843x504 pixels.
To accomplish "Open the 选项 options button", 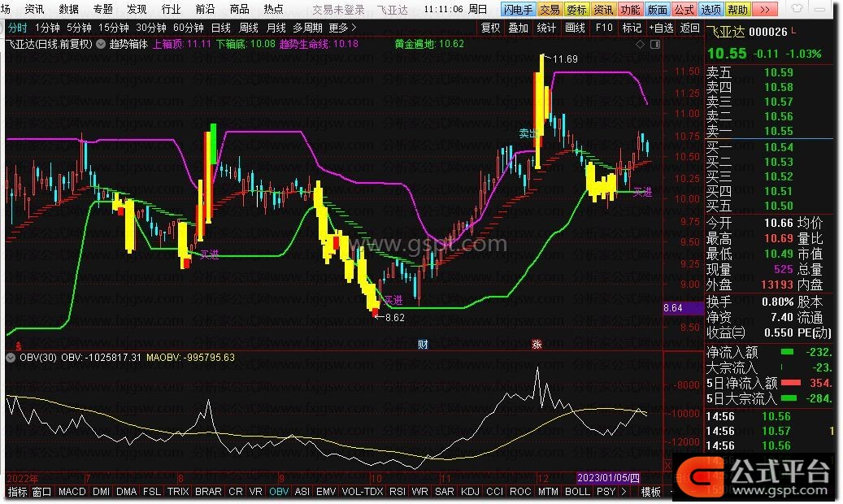I will (710, 10).
